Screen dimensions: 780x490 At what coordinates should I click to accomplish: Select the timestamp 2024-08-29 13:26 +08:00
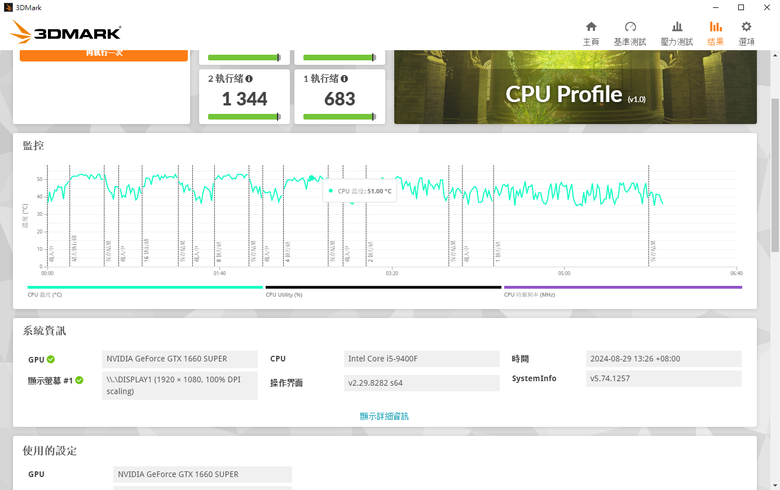tap(664, 359)
